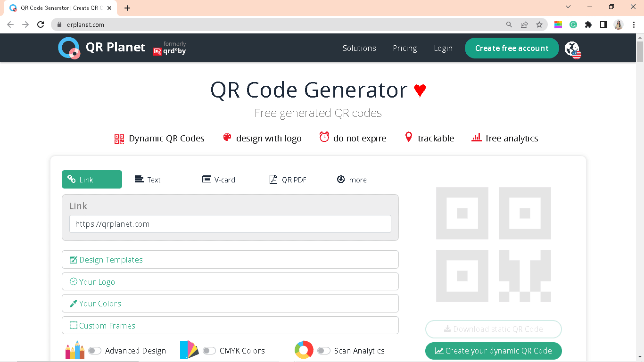Enable the Scan Analytics switch
This screenshot has height=362, width=644.
324,351
